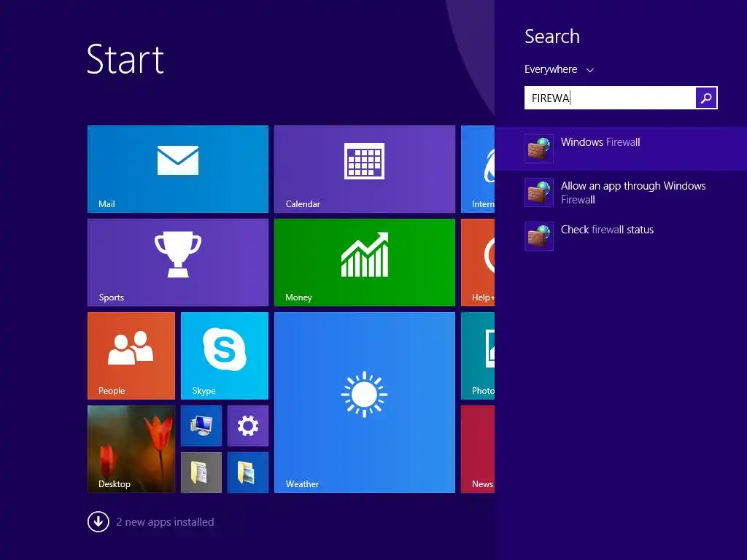Open the News tile
The height and width of the screenshot is (560, 747).
[x=478, y=449]
